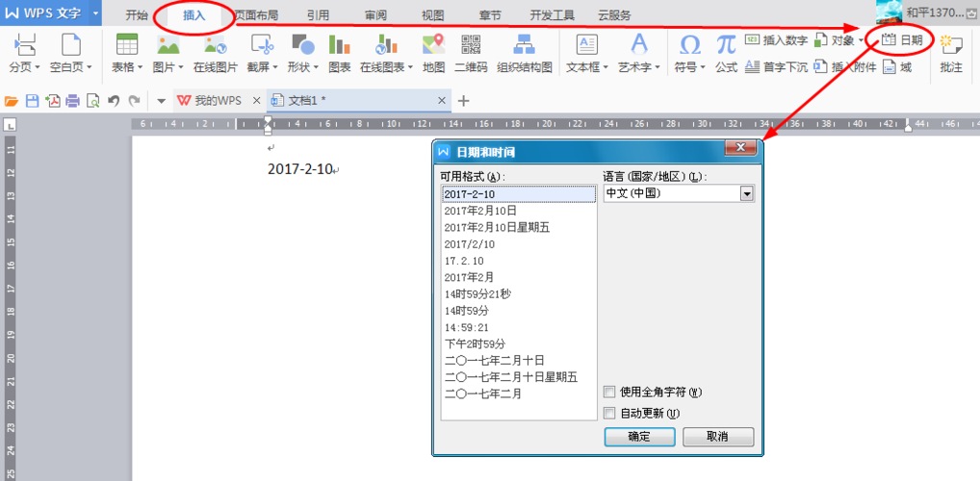Expand the blank page dropdown arrow
This screenshot has height=481, width=980.
click(x=89, y=67)
